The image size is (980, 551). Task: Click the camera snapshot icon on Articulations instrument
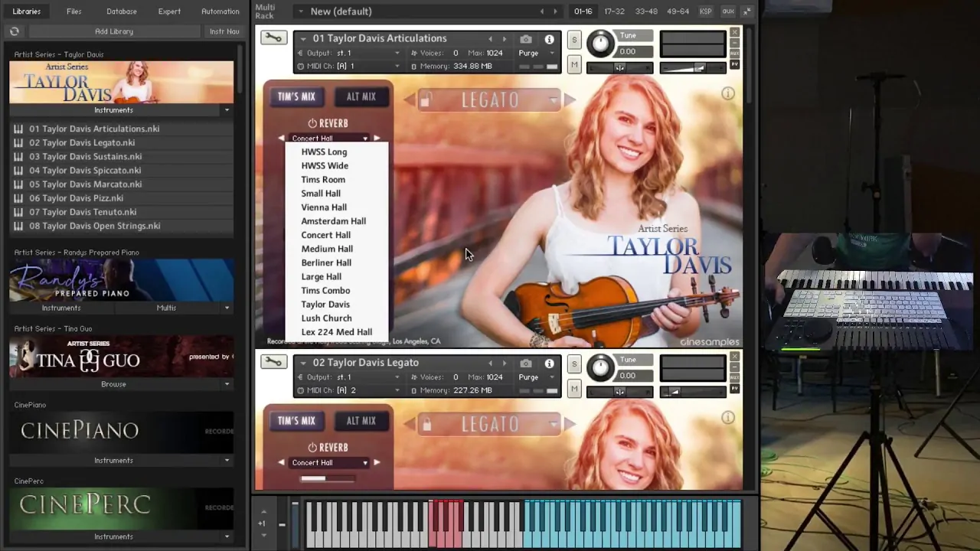pyautogui.click(x=526, y=39)
